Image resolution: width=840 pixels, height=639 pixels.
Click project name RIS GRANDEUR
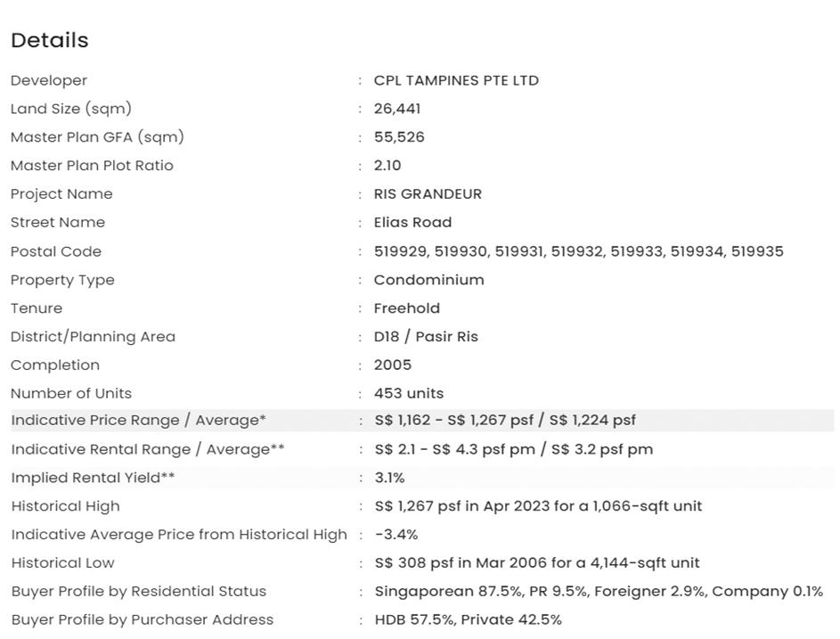[x=428, y=194]
